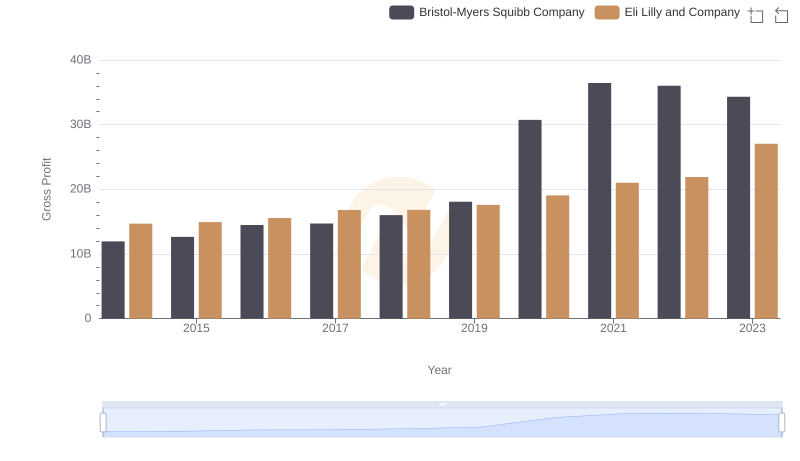800x461 pixels.
Task: Click the data zoom preview area
Action: click(442, 423)
